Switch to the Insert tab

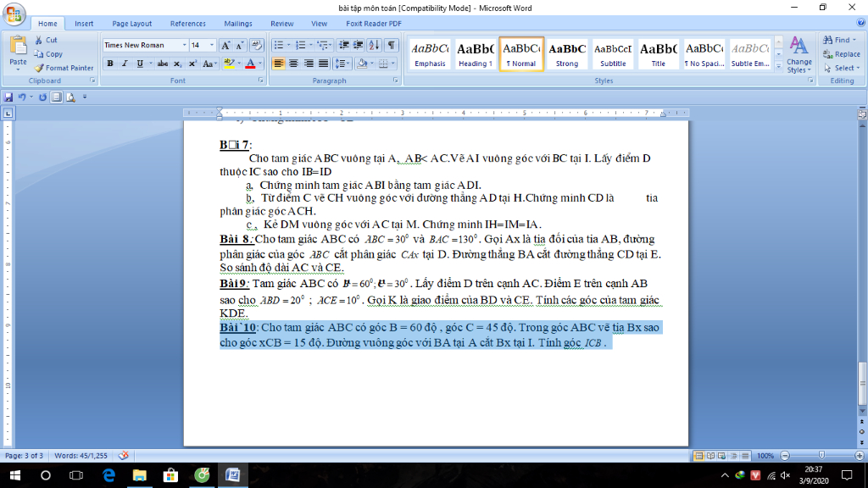tap(84, 24)
